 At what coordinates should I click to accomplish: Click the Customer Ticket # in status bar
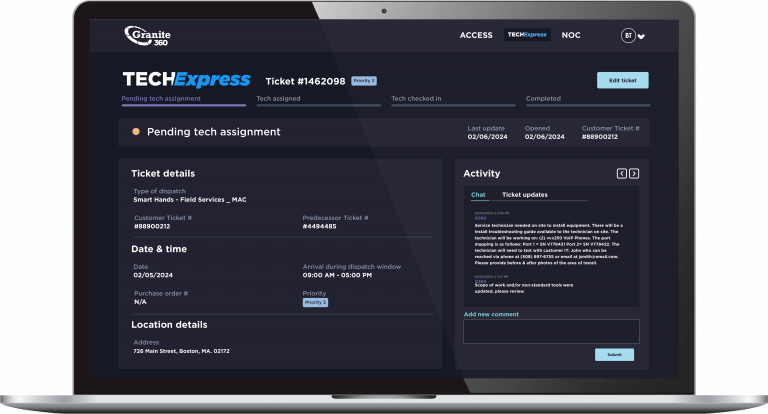click(x=610, y=132)
